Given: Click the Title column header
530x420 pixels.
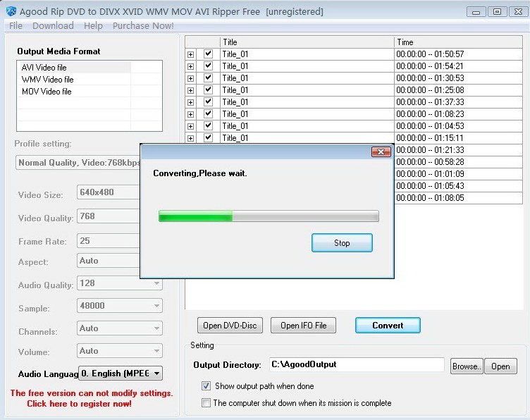Looking at the screenshot, I should point(307,42).
